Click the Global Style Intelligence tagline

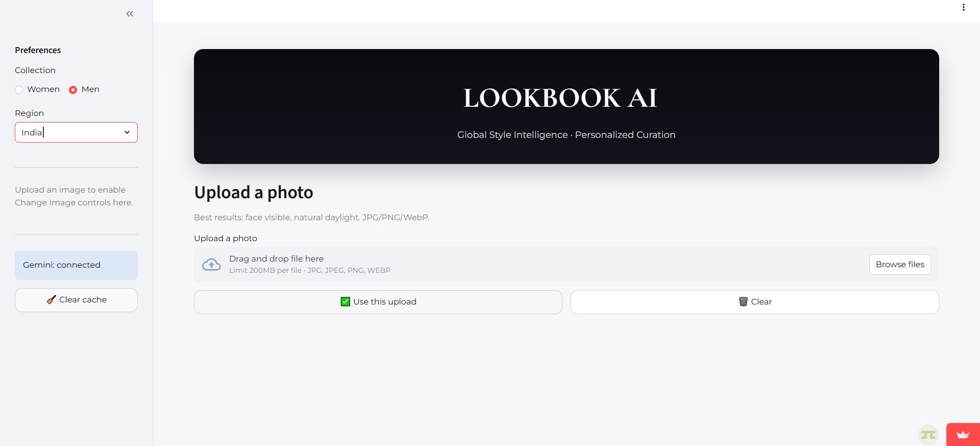566,135
